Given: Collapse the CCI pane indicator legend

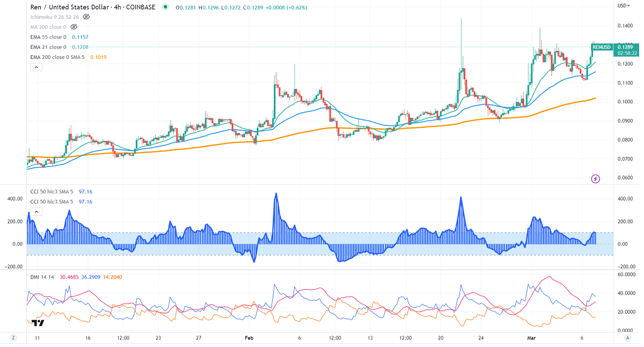Looking at the screenshot, I should click(36, 212).
